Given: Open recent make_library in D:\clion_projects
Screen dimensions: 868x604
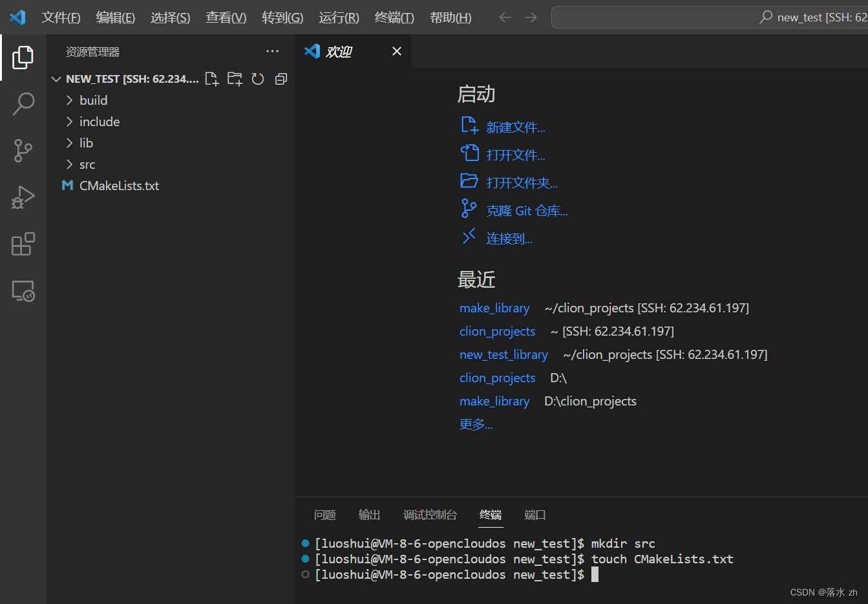Looking at the screenshot, I should (x=494, y=402).
